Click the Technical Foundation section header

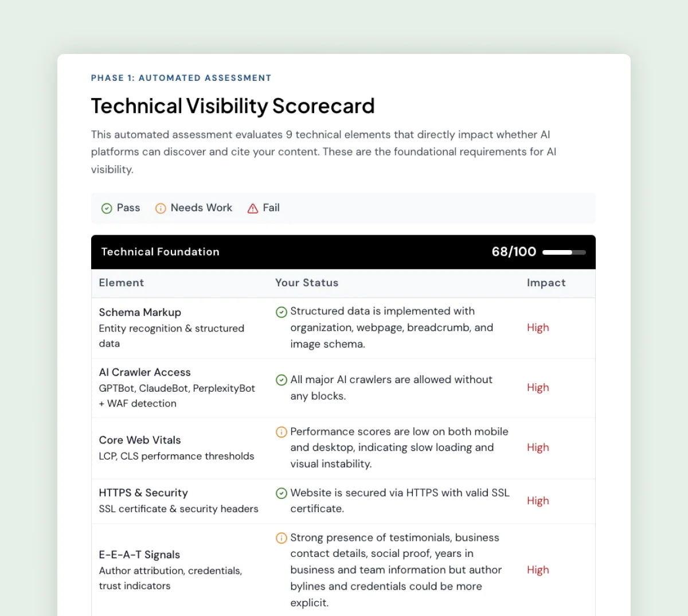pos(161,252)
